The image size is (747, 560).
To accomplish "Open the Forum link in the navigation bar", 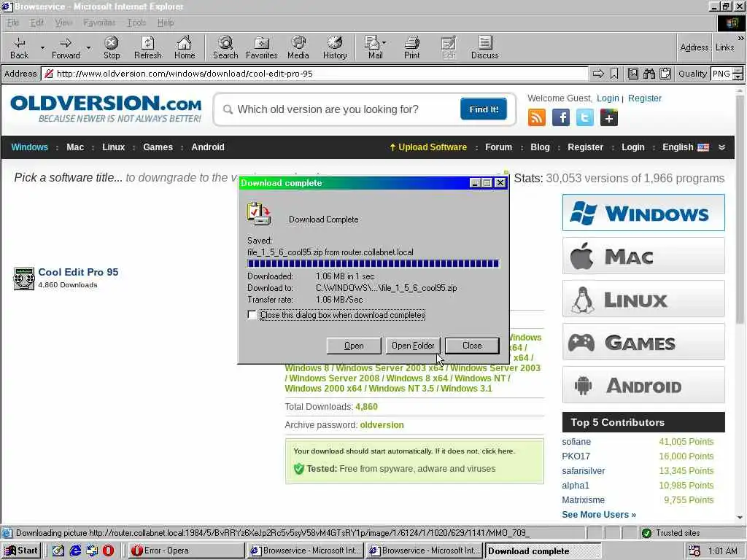I will [498, 147].
